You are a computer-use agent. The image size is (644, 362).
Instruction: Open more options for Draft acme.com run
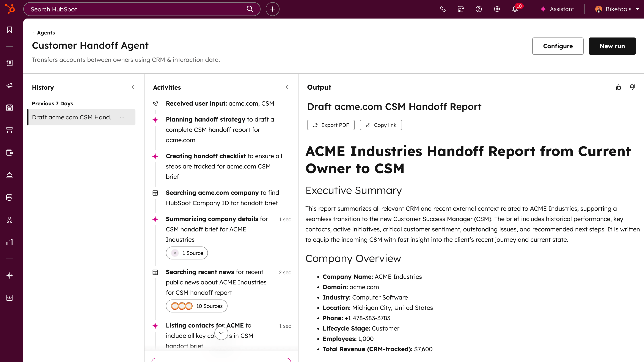122,117
